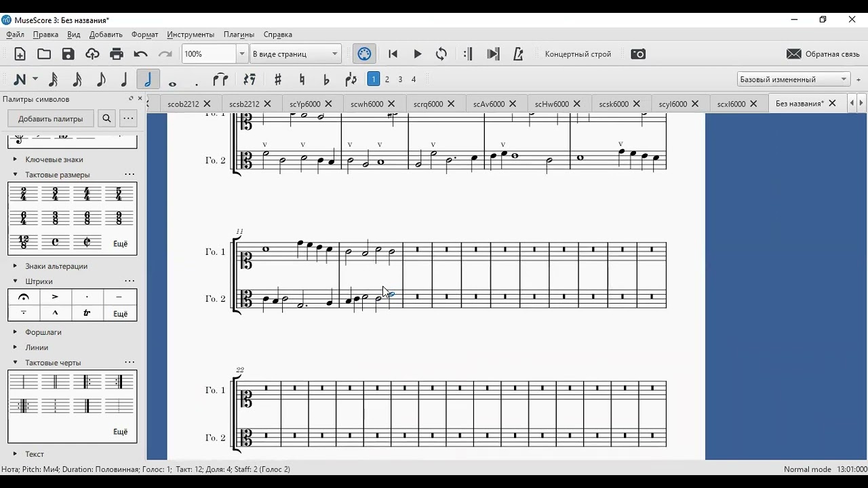This screenshot has height=488, width=868.
Task: Open a score file via folder icon
Action: click(x=44, y=54)
